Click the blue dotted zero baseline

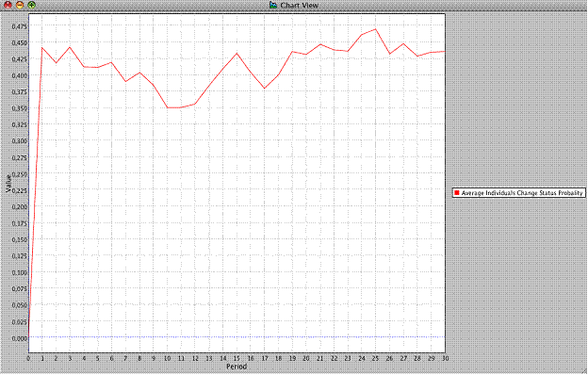(x=237, y=336)
